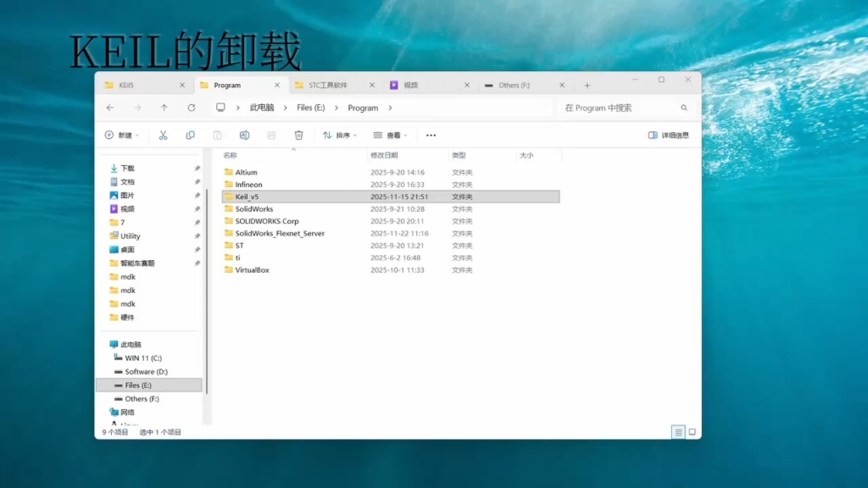Cut the selected Keil_v5 folder

coord(164,136)
